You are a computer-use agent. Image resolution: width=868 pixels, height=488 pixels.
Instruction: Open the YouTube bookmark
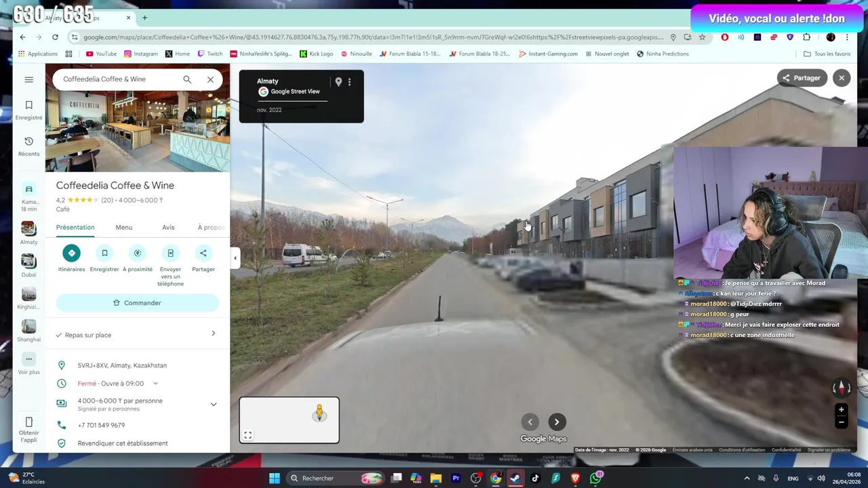[101, 54]
